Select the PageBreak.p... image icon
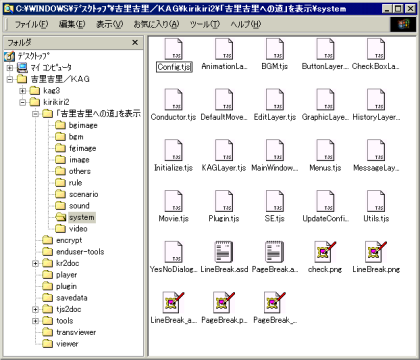 [x=224, y=303]
